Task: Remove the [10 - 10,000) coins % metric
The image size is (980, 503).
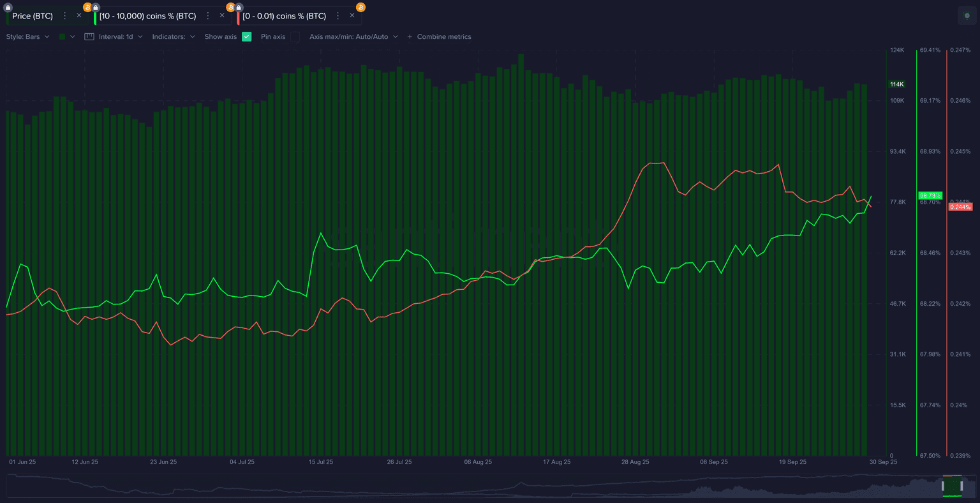Action: tap(222, 16)
